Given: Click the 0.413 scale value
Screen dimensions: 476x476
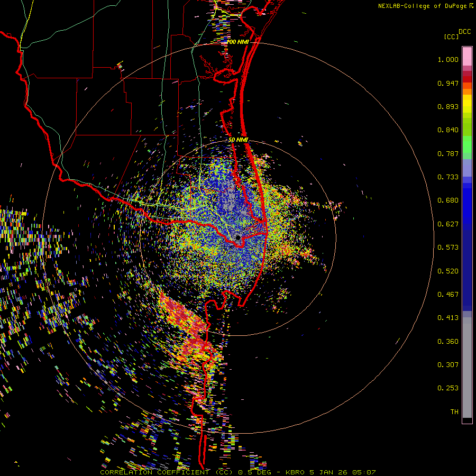Looking at the screenshot, I should coord(448,318).
